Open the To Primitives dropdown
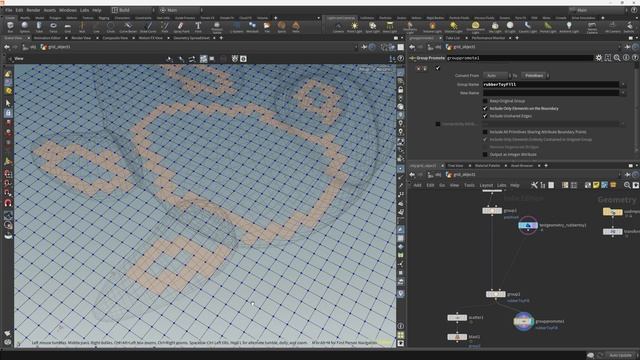This screenshot has height=360, width=640. point(535,76)
